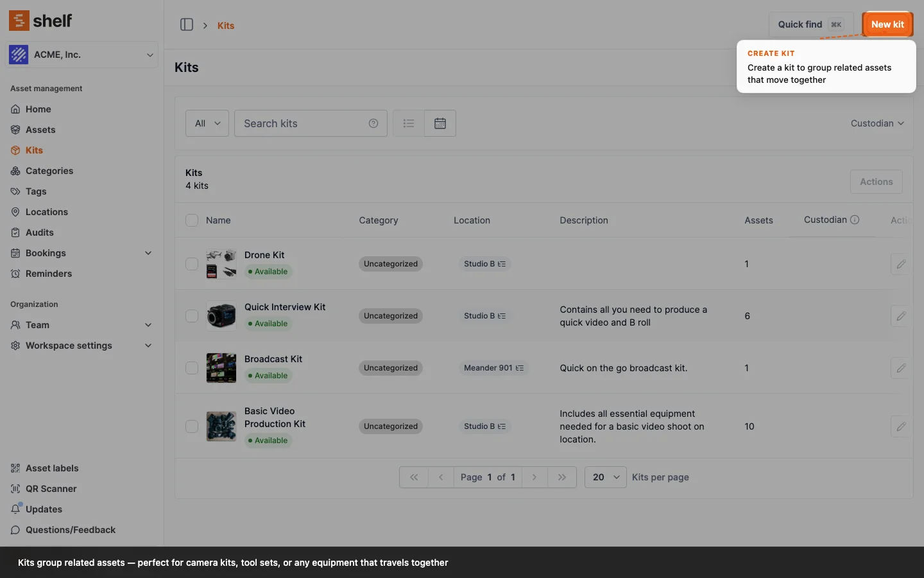Click the search help question icon
This screenshot has width=924, height=578.
click(373, 123)
